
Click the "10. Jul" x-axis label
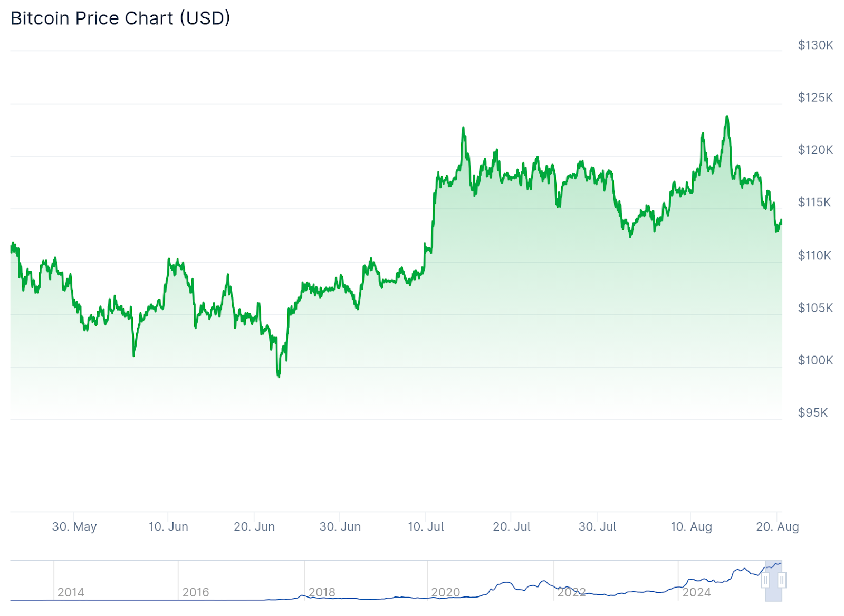coord(426,526)
